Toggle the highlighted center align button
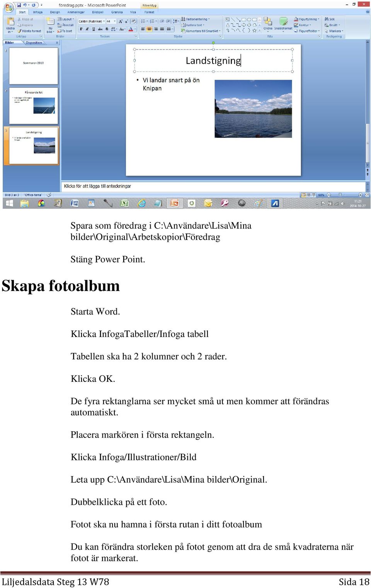Image resolution: width=371 pixels, height=588 pixels. point(149,29)
